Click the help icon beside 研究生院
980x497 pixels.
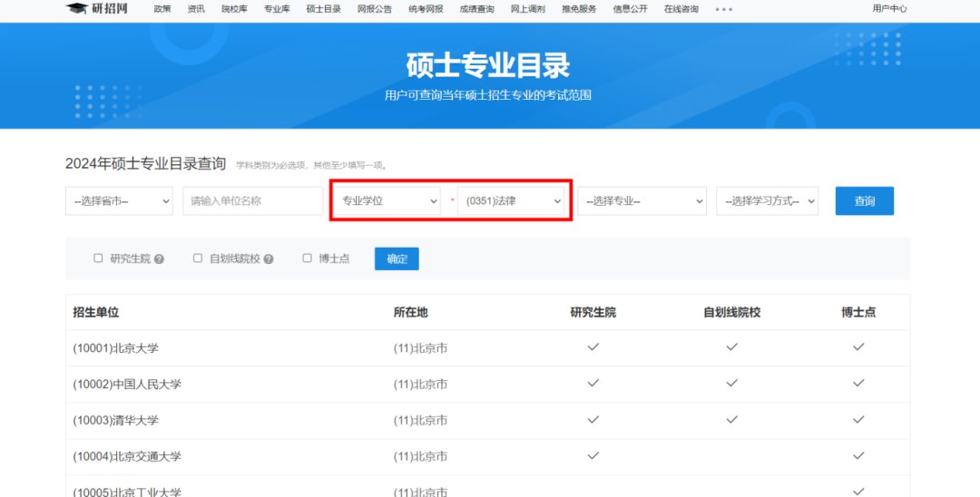pos(159,259)
